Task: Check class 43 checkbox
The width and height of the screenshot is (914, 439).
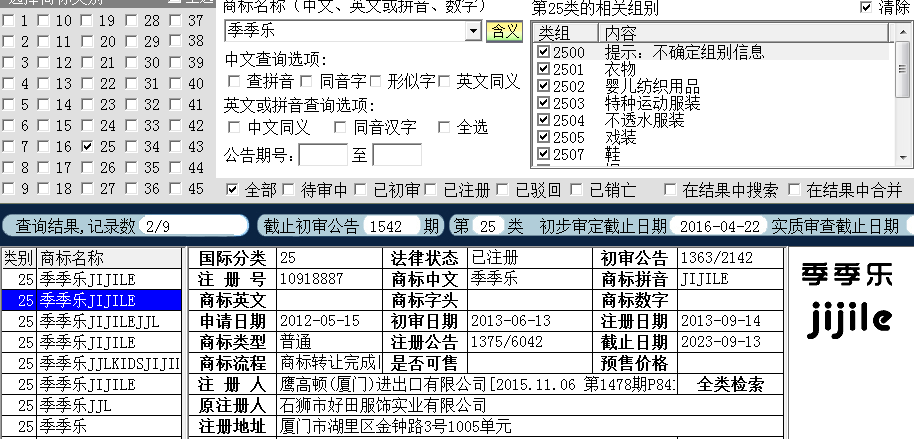Action: tap(175, 146)
